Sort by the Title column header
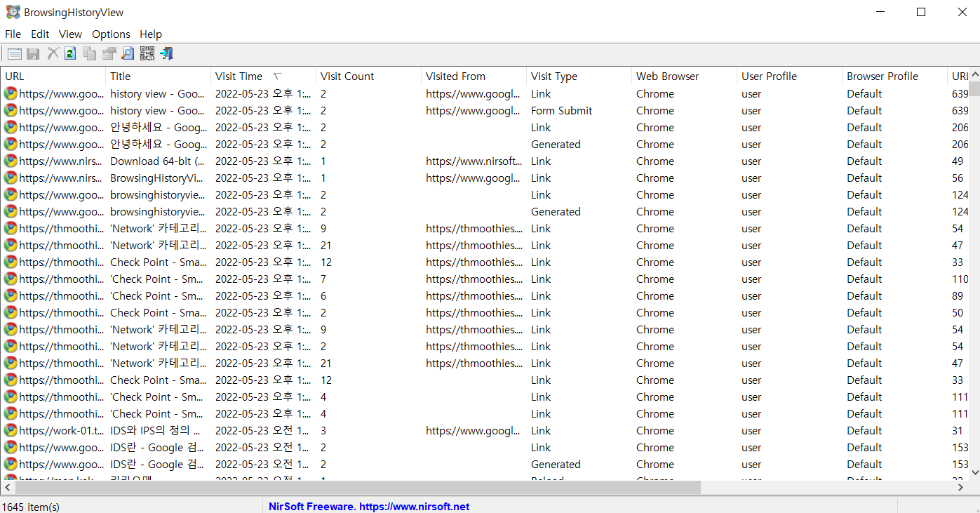Image resolution: width=980 pixels, height=513 pixels. [x=158, y=76]
